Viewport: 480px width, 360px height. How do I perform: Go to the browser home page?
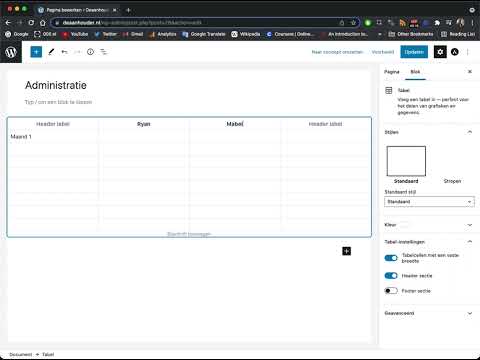point(43,23)
